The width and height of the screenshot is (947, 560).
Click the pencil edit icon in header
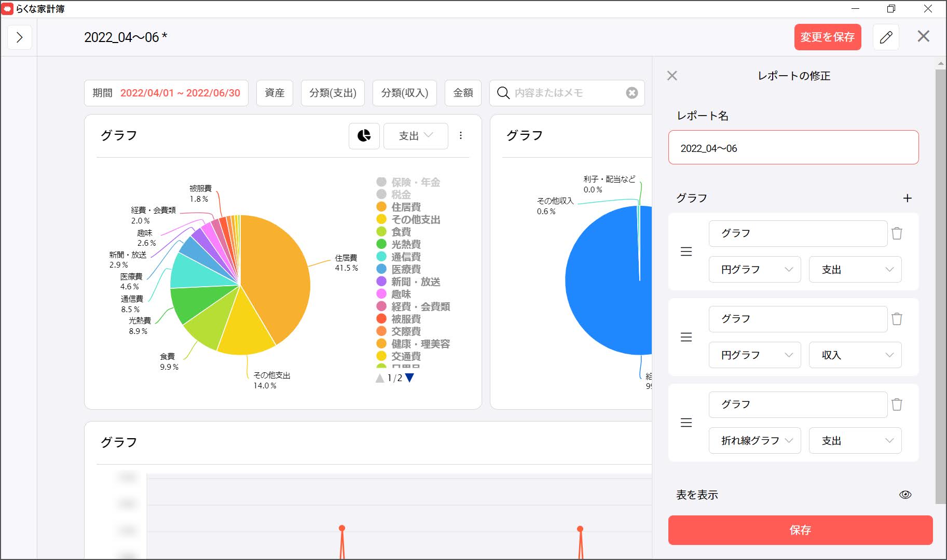pyautogui.click(x=886, y=37)
